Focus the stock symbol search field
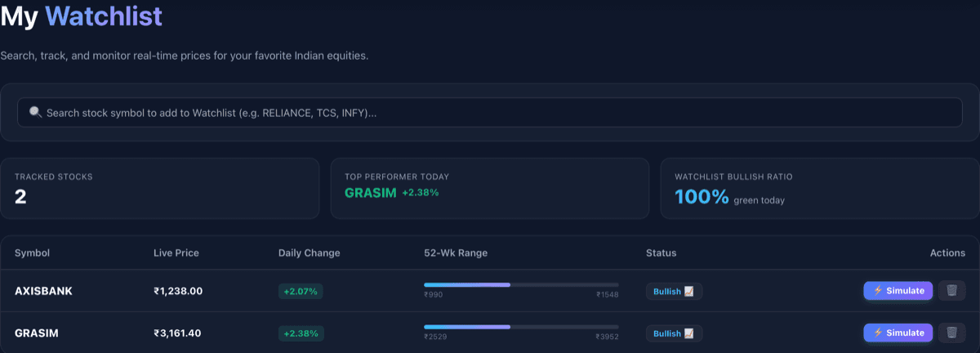 coord(490,113)
